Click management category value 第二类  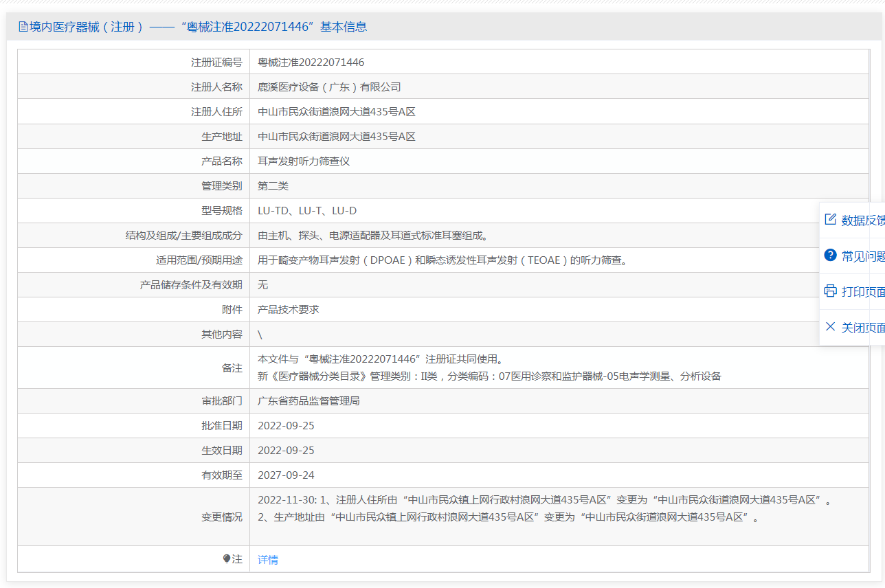(273, 186)
